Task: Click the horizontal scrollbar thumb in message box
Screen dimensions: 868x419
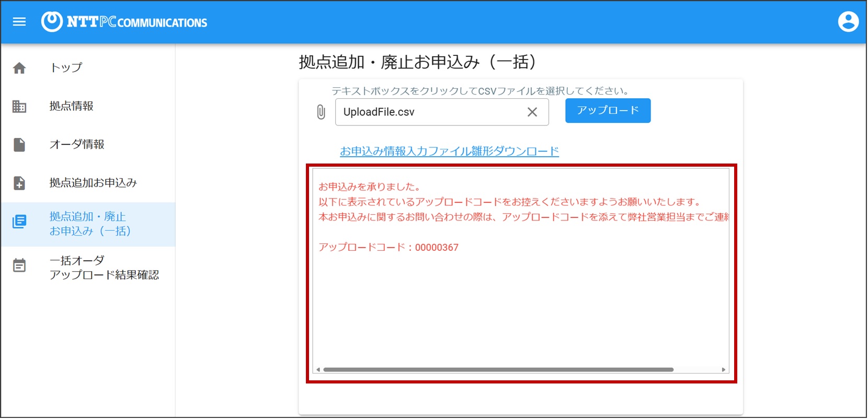Action: click(498, 369)
